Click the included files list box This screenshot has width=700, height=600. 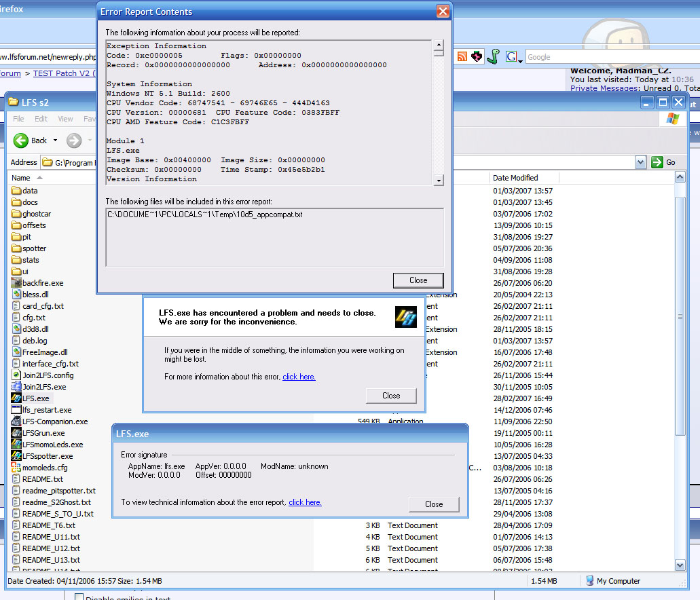point(274,237)
